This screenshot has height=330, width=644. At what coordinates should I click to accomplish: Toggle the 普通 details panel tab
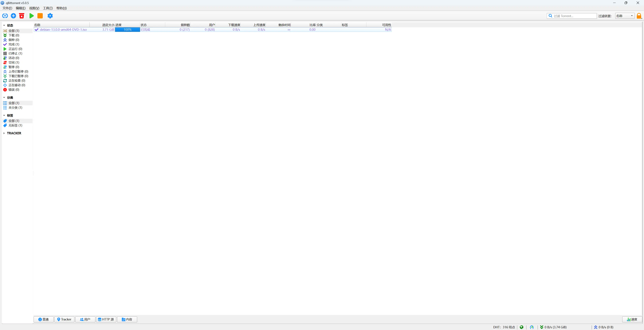(43, 319)
